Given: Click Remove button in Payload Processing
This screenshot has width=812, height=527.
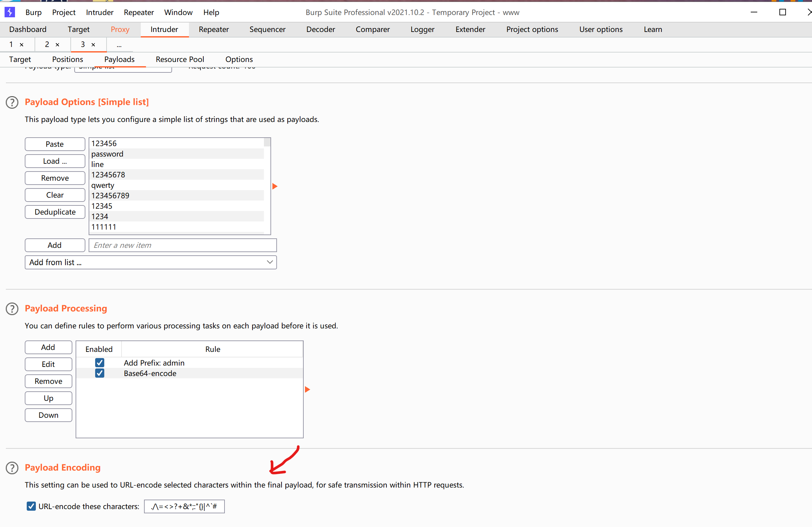Looking at the screenshot, I should point(49,381).
